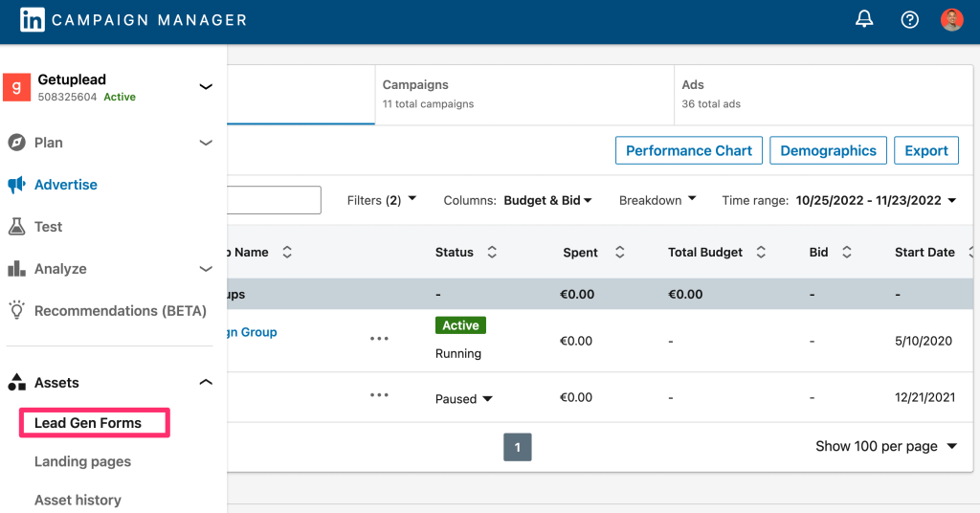Click the Performance Chart button
This screenshot has height=513, width=980.
[689, 150]
